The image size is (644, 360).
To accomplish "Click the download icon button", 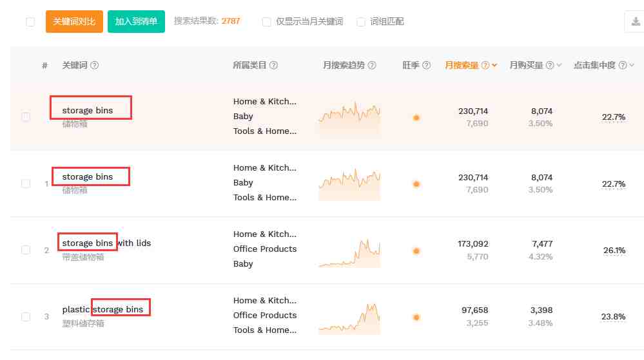I will [x=634, y=22].
